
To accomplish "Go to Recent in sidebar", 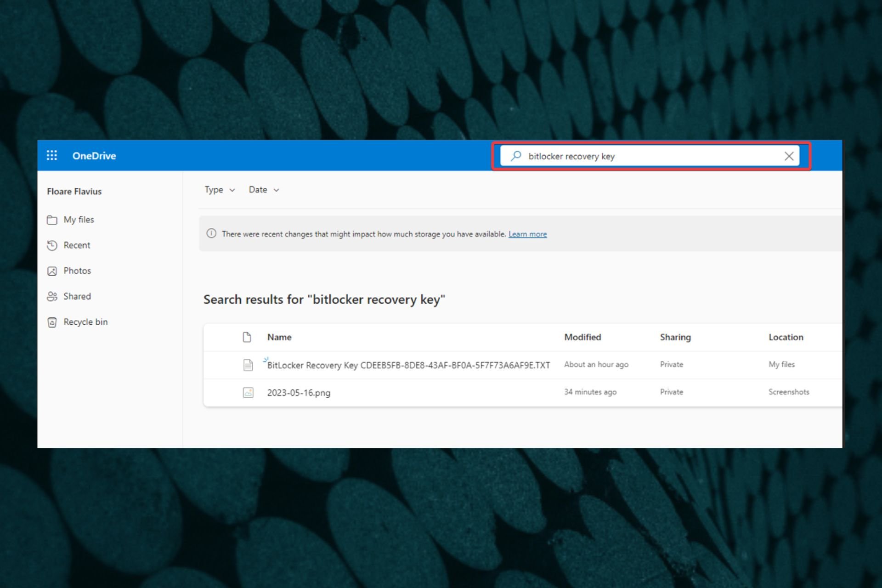I will [x=77, y=245].
